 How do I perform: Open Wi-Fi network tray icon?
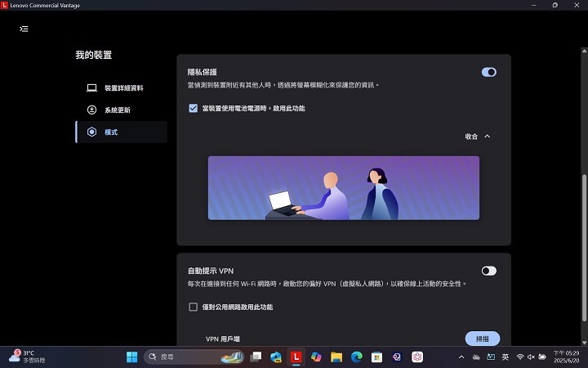[520, 357]
